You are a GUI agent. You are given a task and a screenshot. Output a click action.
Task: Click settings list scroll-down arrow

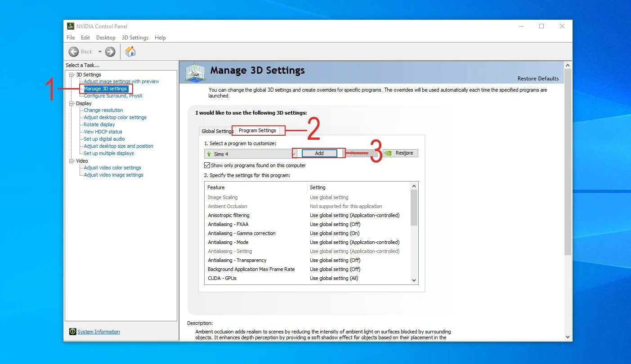coord(414,280)
